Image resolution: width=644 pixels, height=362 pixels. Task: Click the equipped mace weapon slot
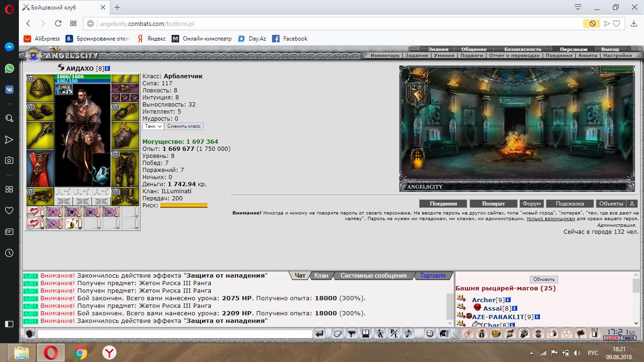coord(40,135)
